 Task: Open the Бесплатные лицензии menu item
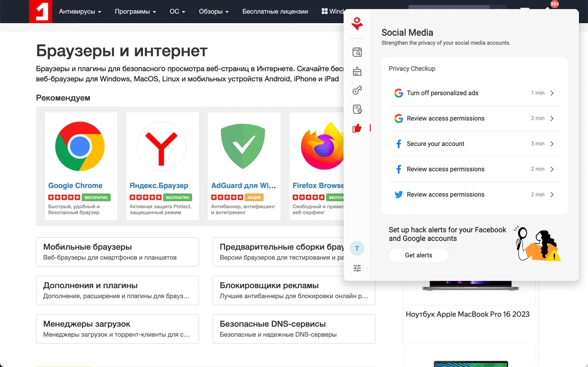275,11
